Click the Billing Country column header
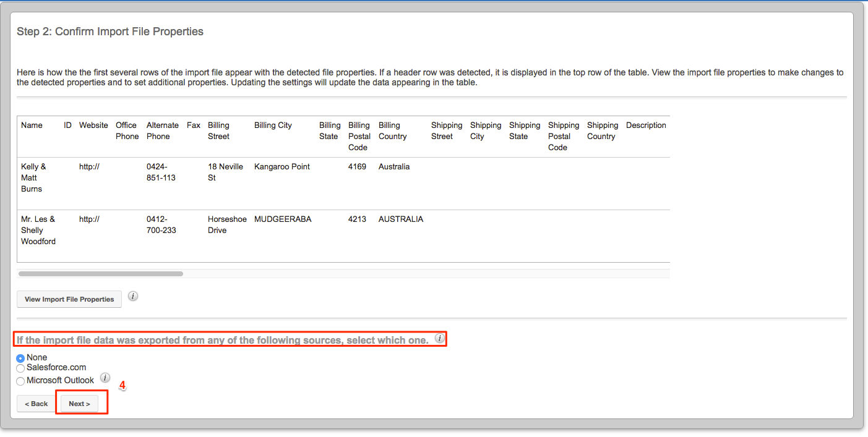Screen dimensions: 868x437 click(x=393, y=130)
